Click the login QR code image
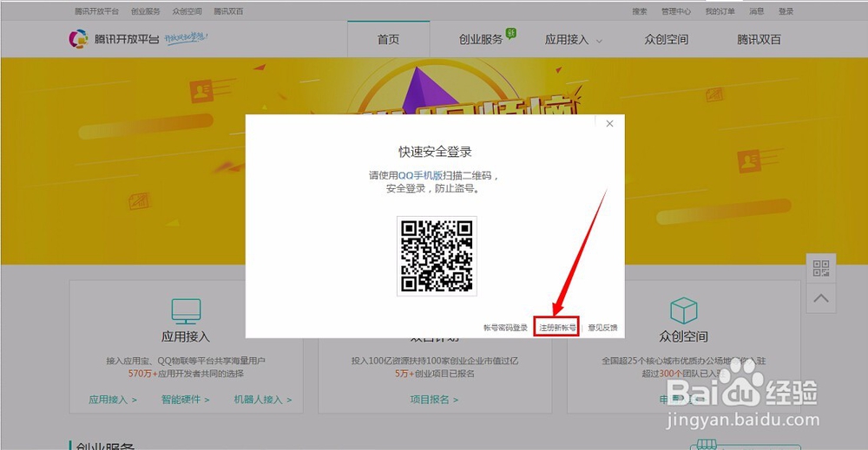The width and height of the screenshot is (868, 450). click(437, 256)
